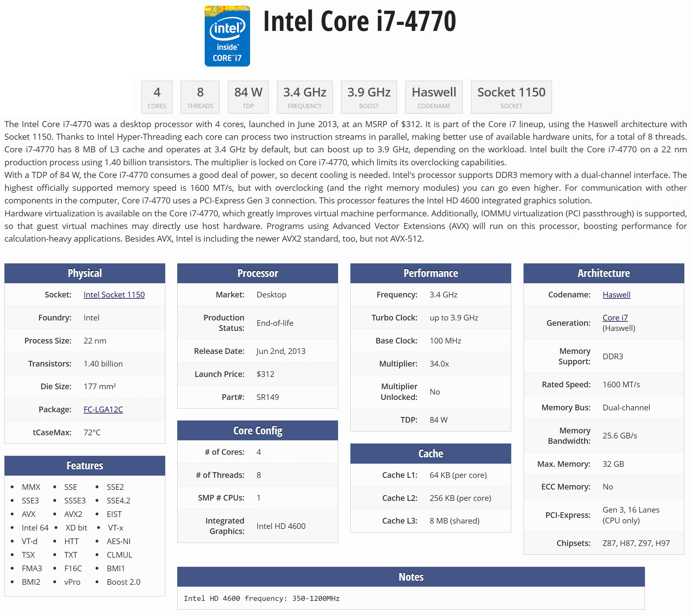Click the 3.4 GHz Frequency box
The width and height of the screenshot is (691, 616).
click(305, 97)
